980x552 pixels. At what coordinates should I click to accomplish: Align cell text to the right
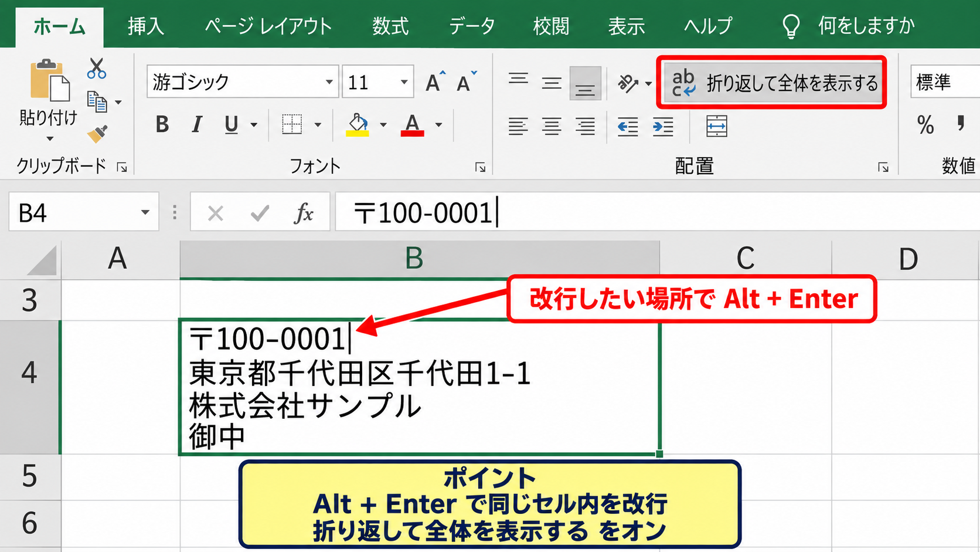(585, 126)
